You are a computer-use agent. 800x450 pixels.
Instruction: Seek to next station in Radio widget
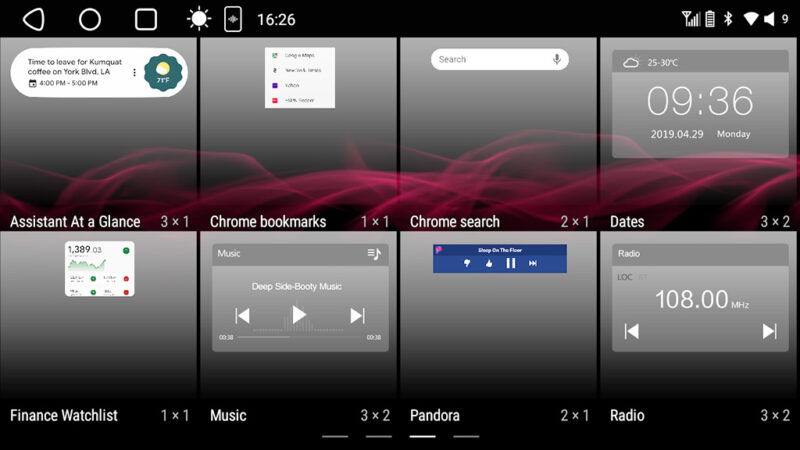769,331
